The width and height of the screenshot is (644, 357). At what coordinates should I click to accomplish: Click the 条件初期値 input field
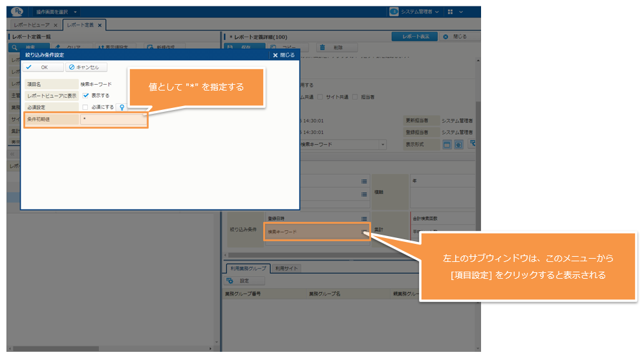click(x=113, y=120)
